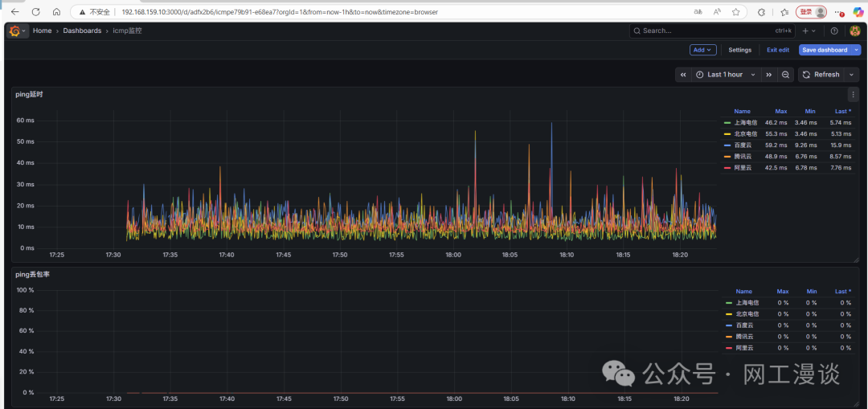Click the not-secure warning icon in address bar

click(82, 11)
